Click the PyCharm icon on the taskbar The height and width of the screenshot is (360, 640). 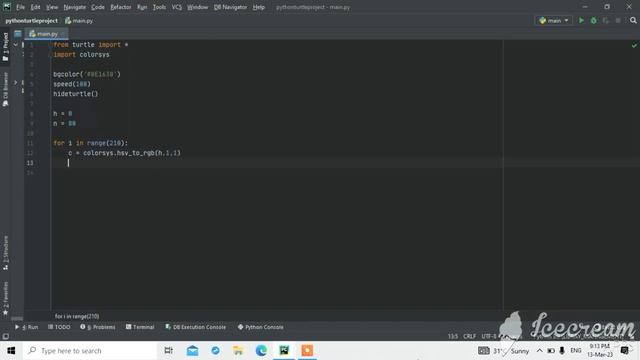pyautogui.click(x=284, y=351)
